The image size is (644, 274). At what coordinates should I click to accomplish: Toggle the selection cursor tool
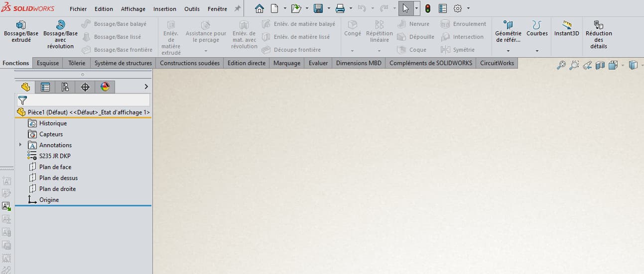pyautogui.click(x=406, y=8)
